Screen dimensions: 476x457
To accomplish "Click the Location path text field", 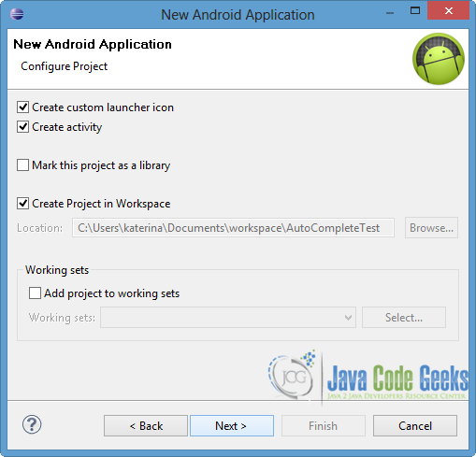I will pos(233,228).
